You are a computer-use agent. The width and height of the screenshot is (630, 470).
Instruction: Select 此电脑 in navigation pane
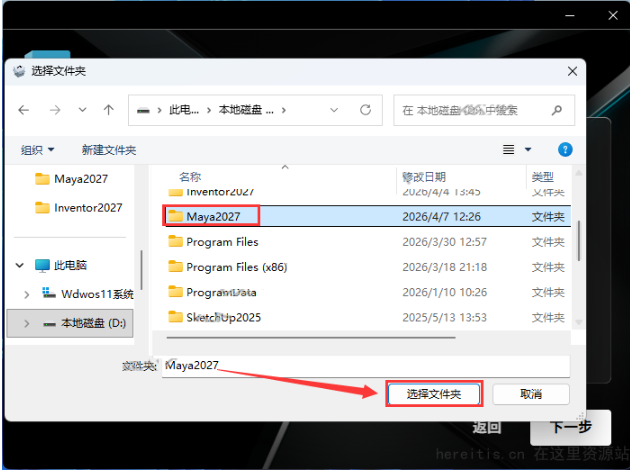coord(61,265)
